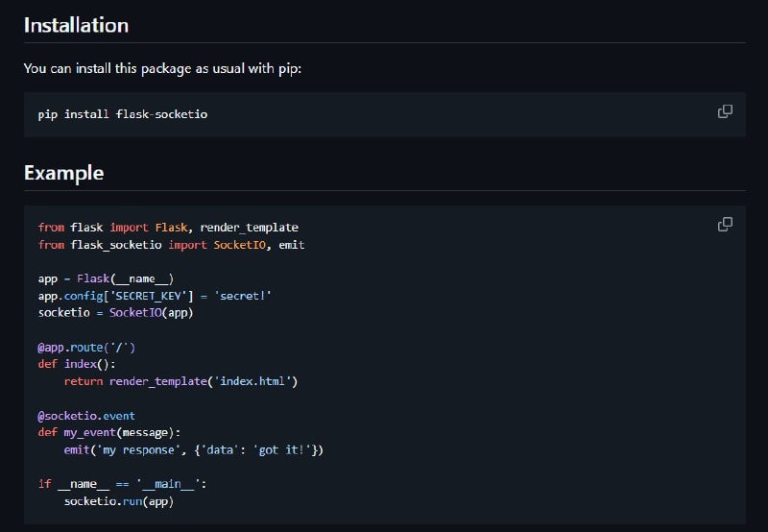
Task: Click the 'def index():' line
Action: 77,364
